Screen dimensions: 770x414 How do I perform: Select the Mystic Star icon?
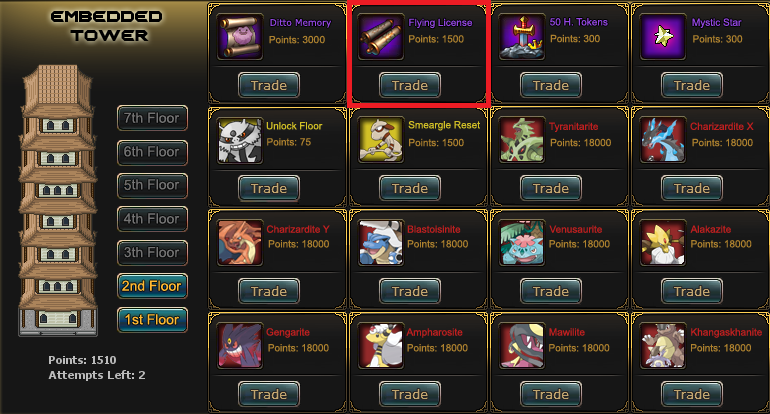coord(662,37)
